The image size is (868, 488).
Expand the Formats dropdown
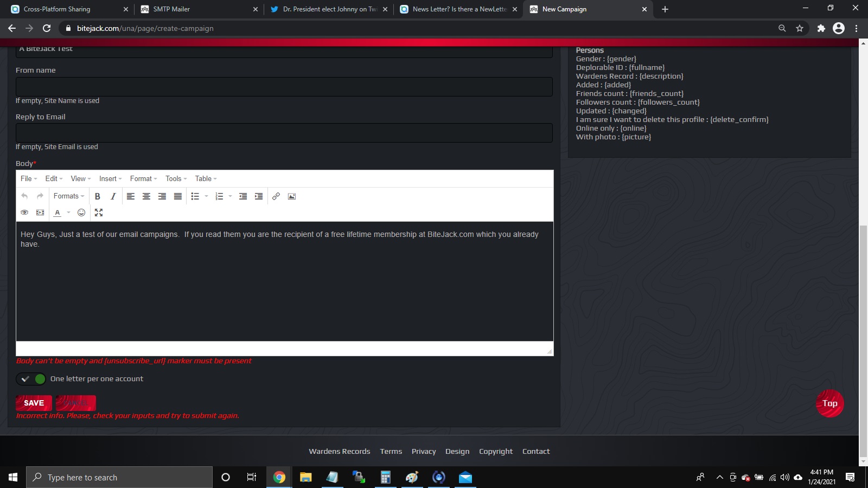69,196
